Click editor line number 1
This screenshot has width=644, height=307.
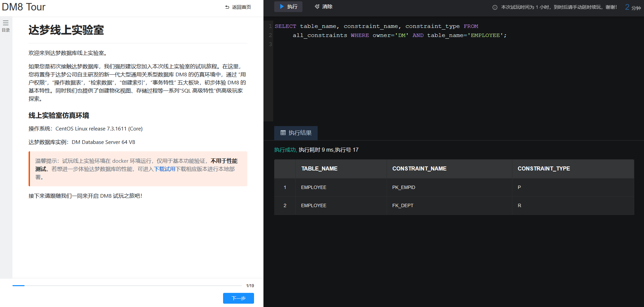(x=270, y=26)
